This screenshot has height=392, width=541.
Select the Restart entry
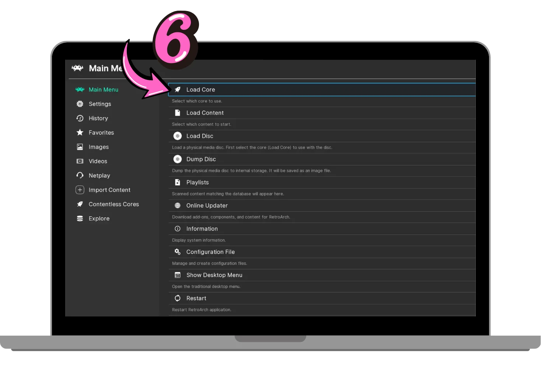322,298
